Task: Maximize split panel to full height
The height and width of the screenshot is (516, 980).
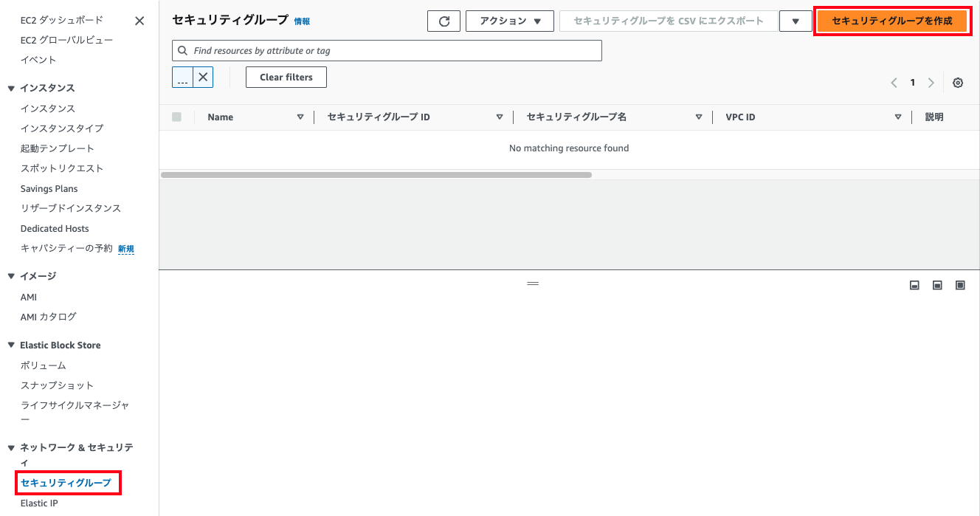Action: click(960, 285)
